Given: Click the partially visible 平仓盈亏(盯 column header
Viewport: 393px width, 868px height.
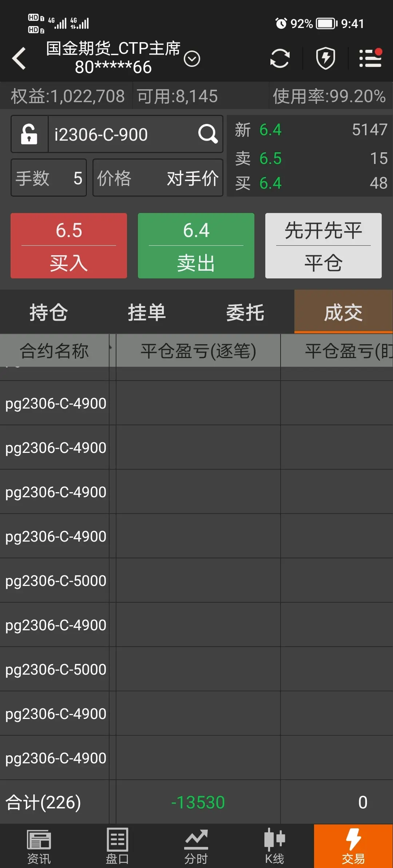Looking at the screenshot, I should pos(337,351).
